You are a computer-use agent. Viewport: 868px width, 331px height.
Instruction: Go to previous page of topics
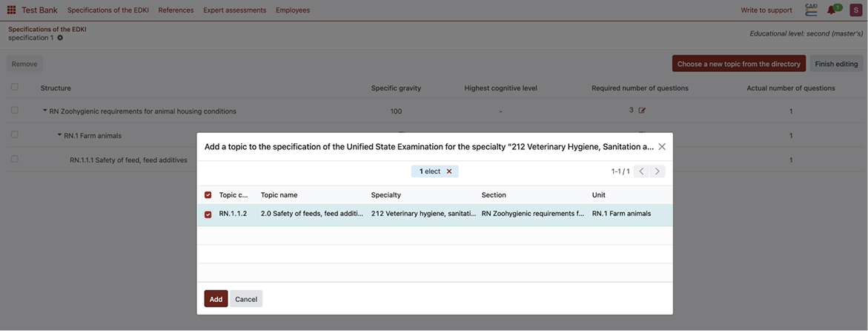(x=641, y=171)
